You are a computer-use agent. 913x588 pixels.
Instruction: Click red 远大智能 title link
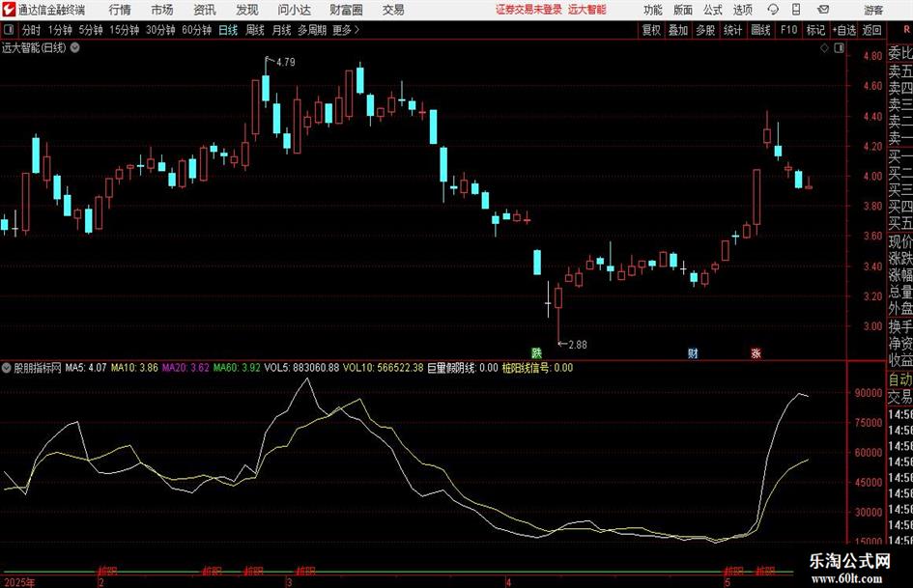(587, 10)
